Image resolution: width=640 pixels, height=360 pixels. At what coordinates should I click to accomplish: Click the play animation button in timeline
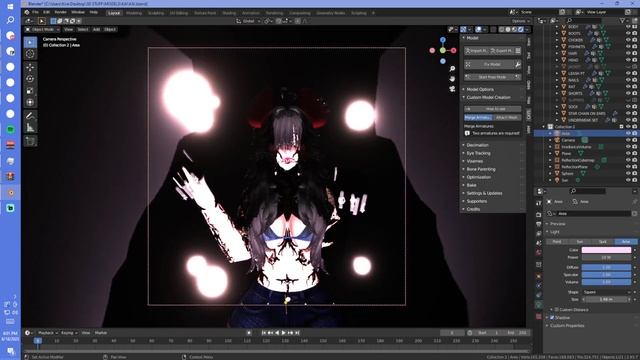click(284, 333)
